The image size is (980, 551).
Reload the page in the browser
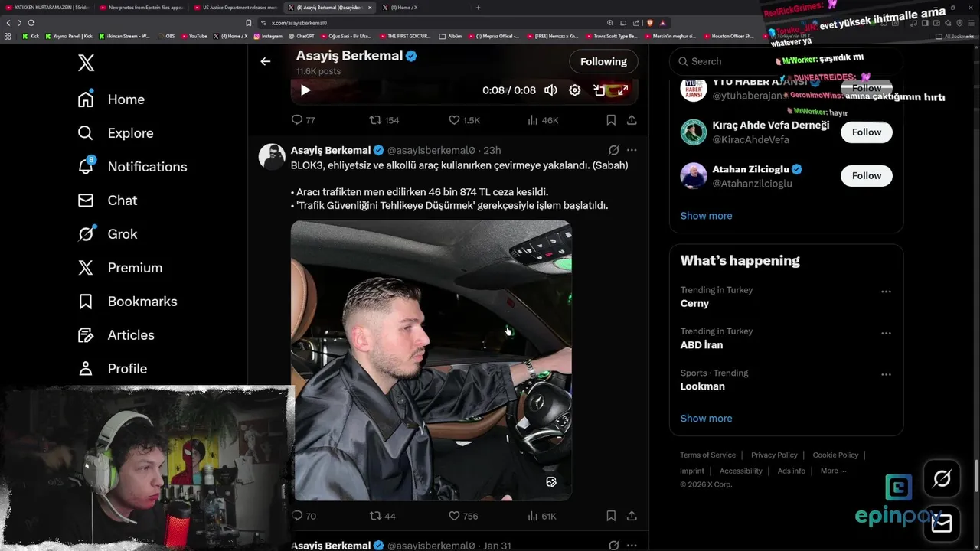(31, 23)
